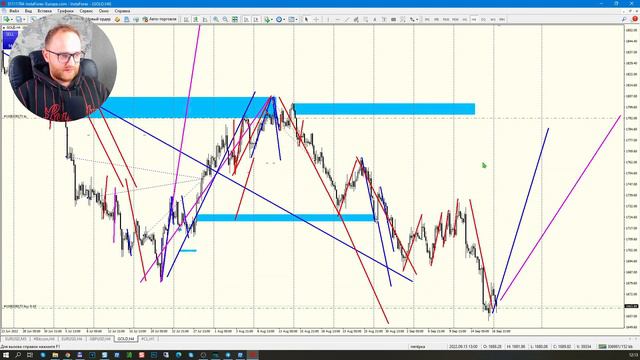Select the horizontal line drawing tool
This screenshot has width=640, height=360.
[338, 19]
